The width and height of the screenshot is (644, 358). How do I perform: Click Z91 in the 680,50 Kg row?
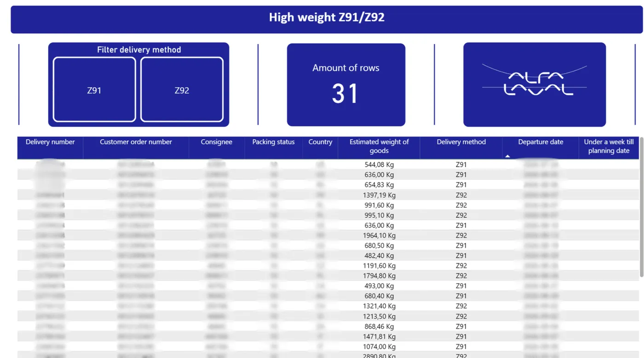(x=461, y=245)
